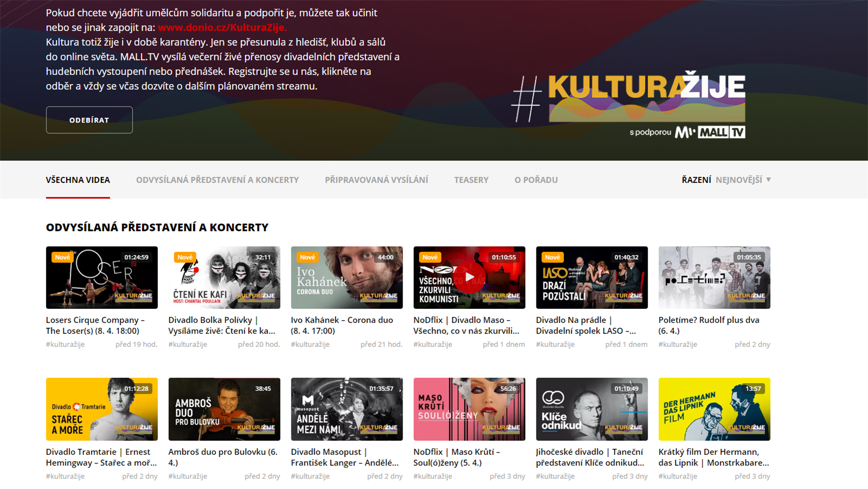
Task: Click #kulturažije tag under Klíče odnikud video
Action: (555, 476)
